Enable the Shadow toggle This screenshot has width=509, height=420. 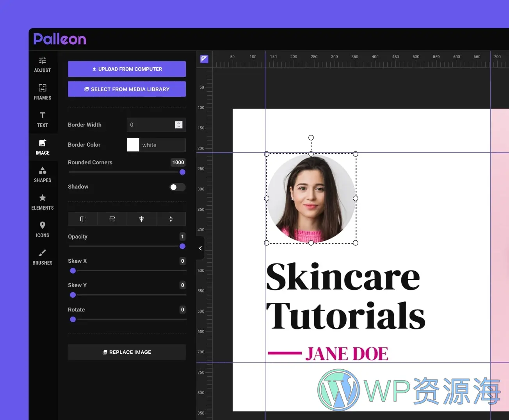point(177,187)
